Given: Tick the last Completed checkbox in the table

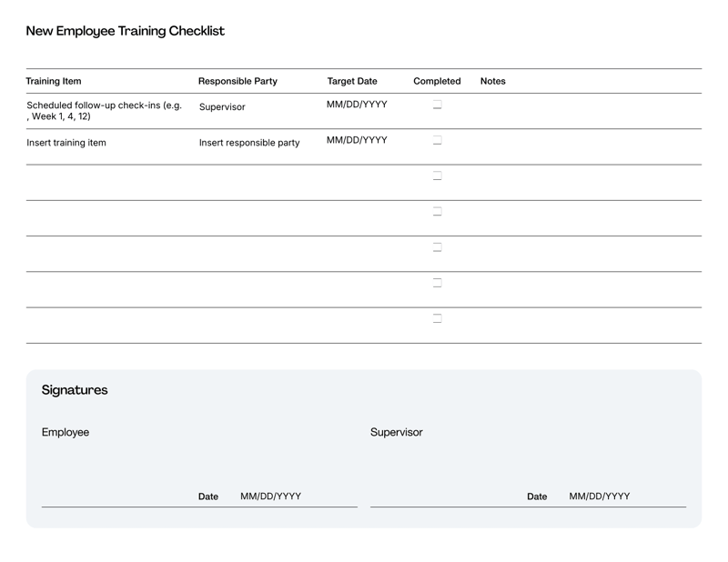Looking at the screenshot, I should coord(438,316).
